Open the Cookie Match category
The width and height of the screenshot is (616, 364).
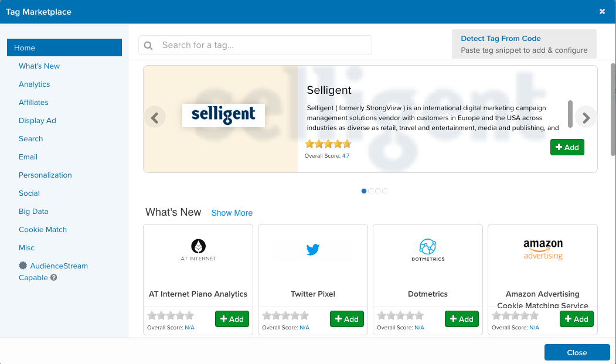(x=43, y=230)
